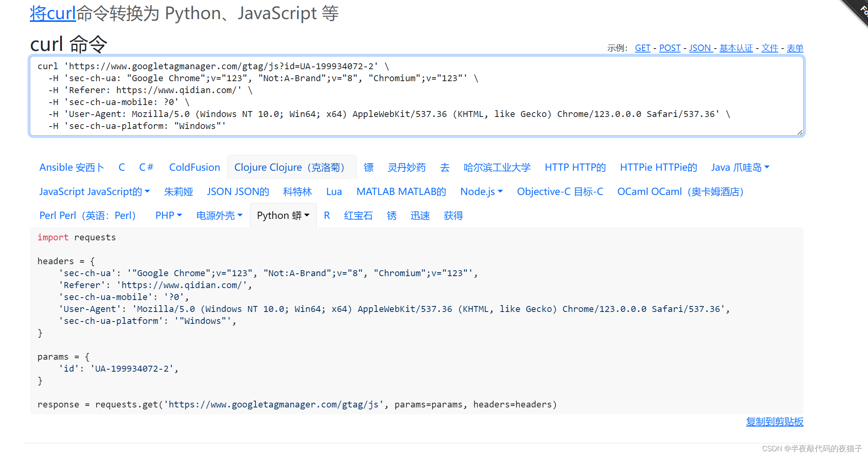Expand the 电源外壳 dropdown

219,216
